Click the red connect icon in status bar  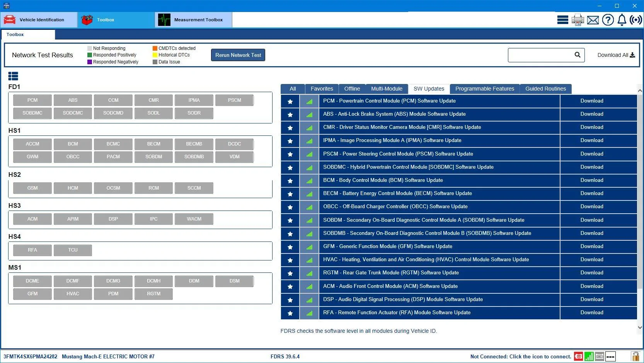[578, 356]
